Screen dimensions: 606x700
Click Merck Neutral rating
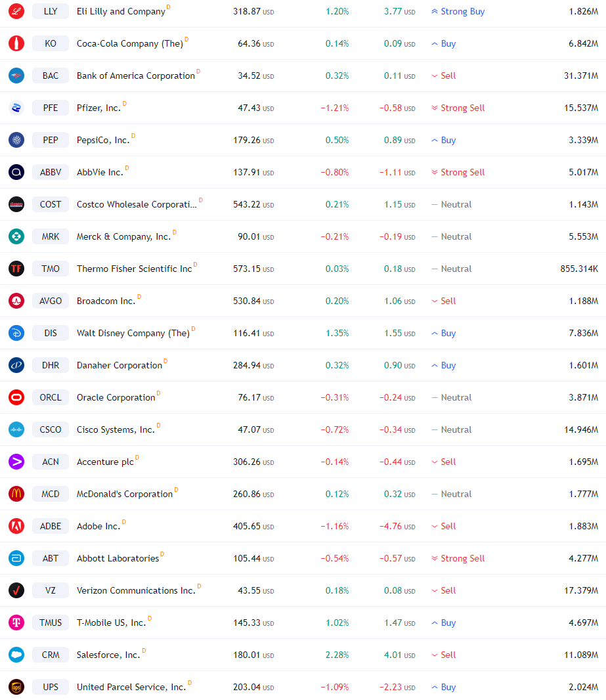point(452,236)
